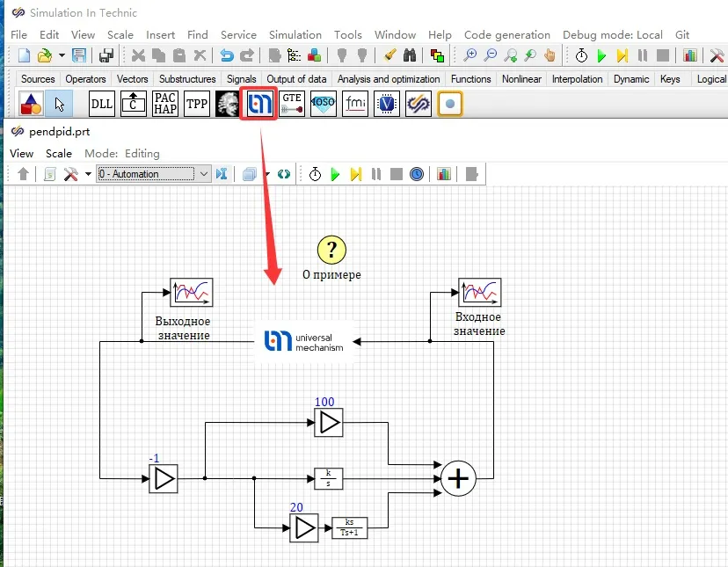Click the green start simulation arrow in main toolbar
This screenshot has height=567, width=728.
(602, 55)
